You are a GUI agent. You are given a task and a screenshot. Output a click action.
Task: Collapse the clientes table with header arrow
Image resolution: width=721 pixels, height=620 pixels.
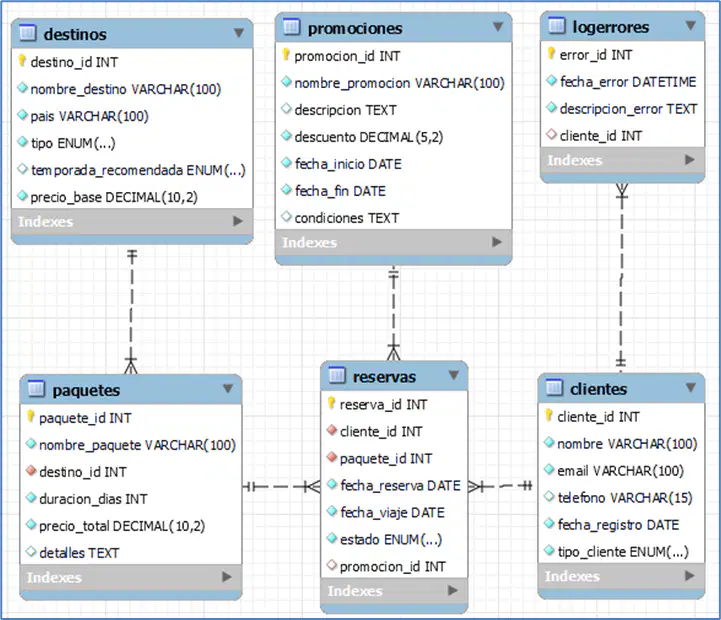[x=690, y=388]
